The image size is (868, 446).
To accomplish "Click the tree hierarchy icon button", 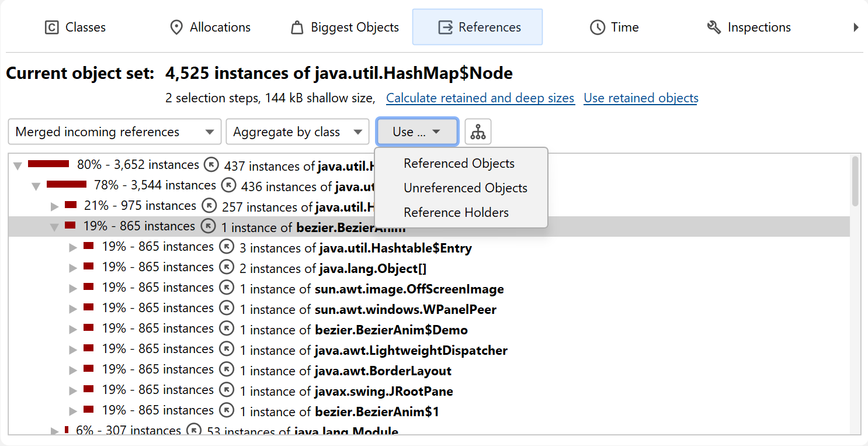I will 478,132.
